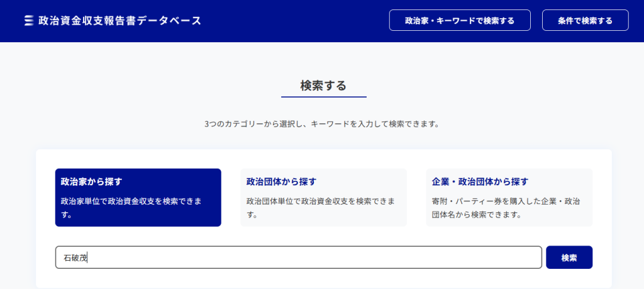Viewport: 644px width, 289px height.
Task: Place cursor on the typed 石破茂 text
Action: click(74, 258)
